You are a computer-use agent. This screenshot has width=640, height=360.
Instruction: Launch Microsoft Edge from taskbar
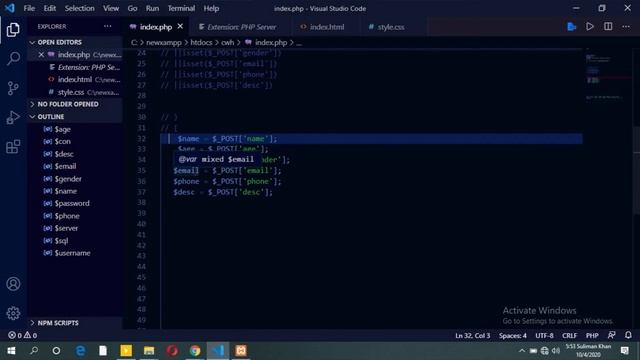point(80,351)
